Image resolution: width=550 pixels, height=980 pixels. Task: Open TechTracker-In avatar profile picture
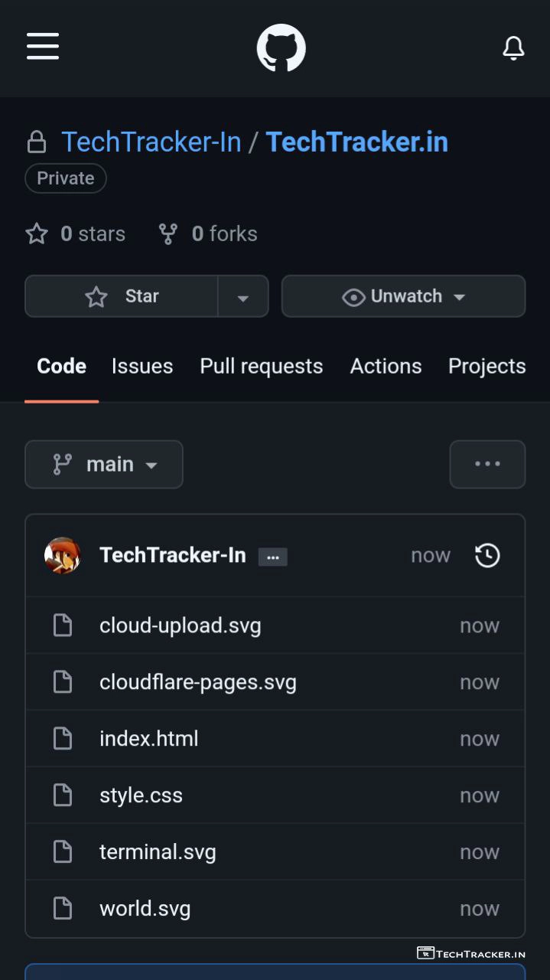pyautogui.click(x=63, y=555)
